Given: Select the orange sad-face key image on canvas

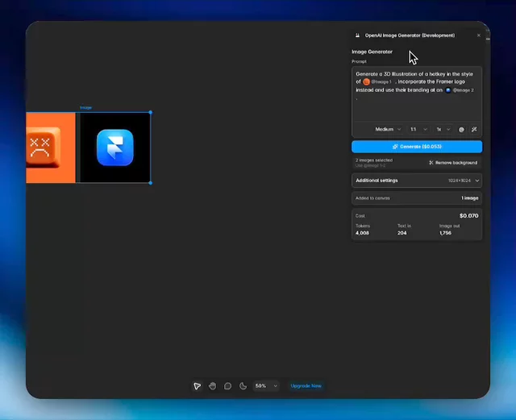Looking at the screenshot, I should click(50, 148).
